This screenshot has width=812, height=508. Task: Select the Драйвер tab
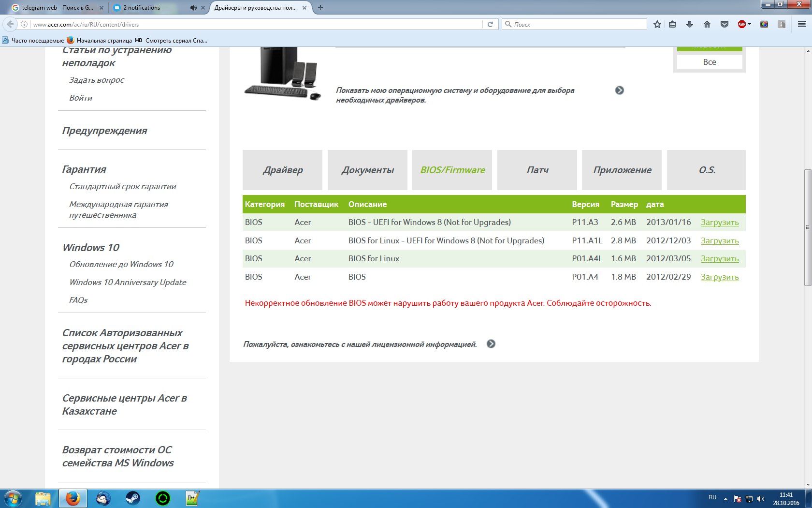point(283,170)
